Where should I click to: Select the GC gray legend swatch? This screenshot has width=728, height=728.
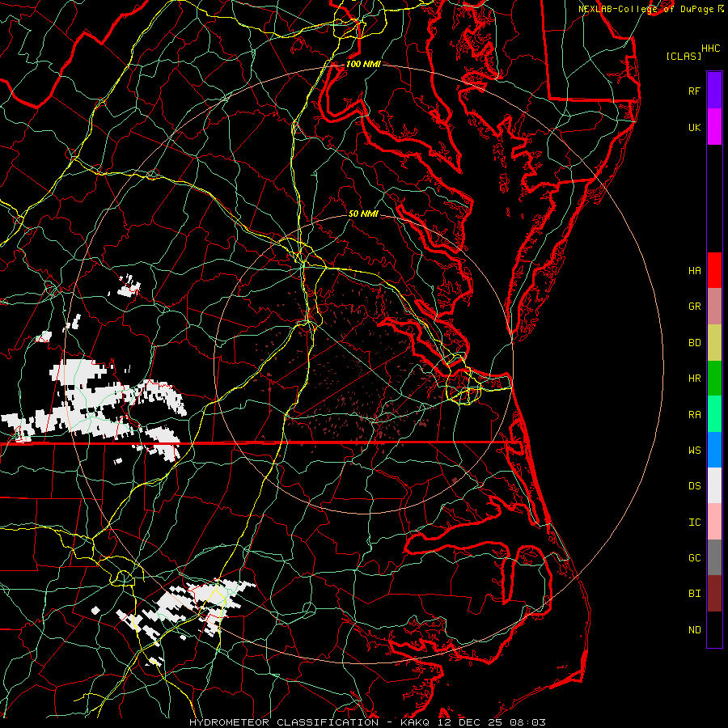[x=714, y=557]
